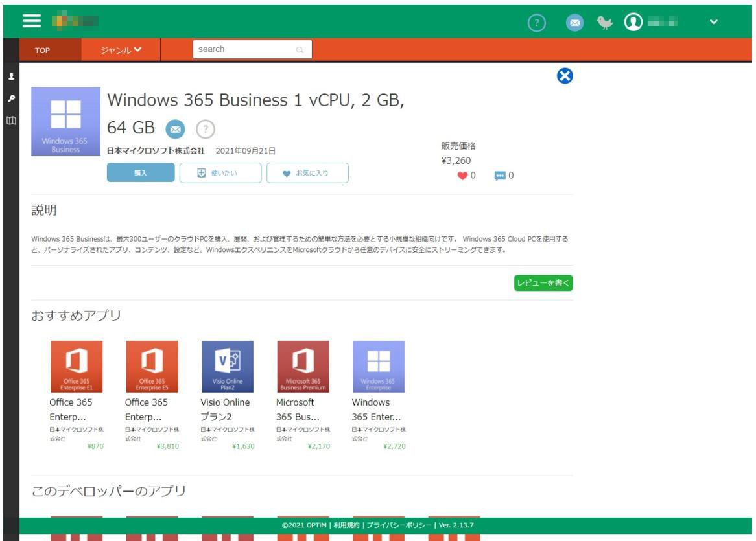Image resolution: width=756 pixels, height=541 pixels.
Task: Close the product detail panel
Action: (565, 76)
